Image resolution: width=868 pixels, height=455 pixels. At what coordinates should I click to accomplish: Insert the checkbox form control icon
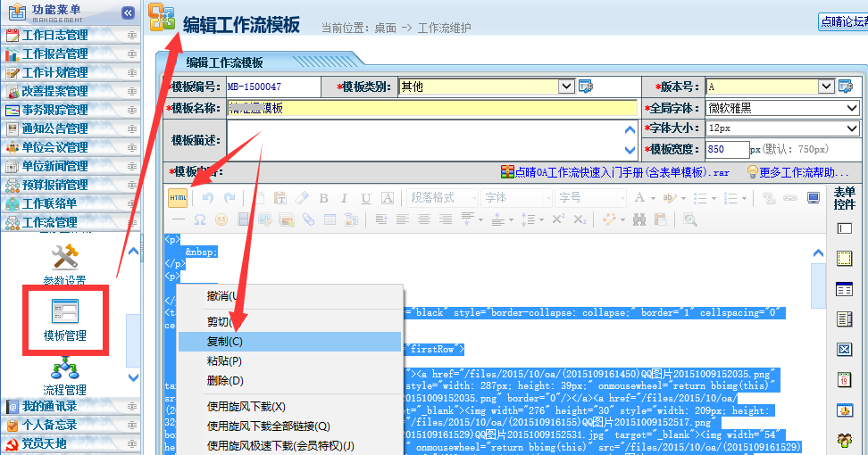844,349
